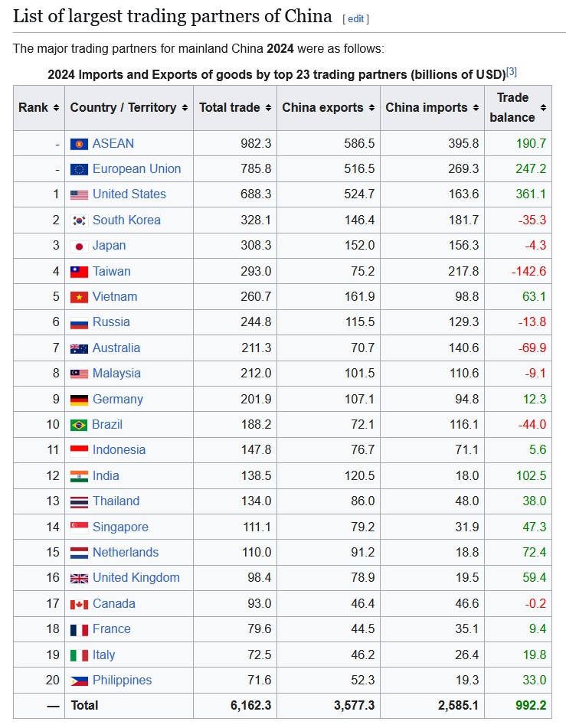Click the Taiwan flag icon
This screenshot has height=728, width=566.
coord(79,272)
